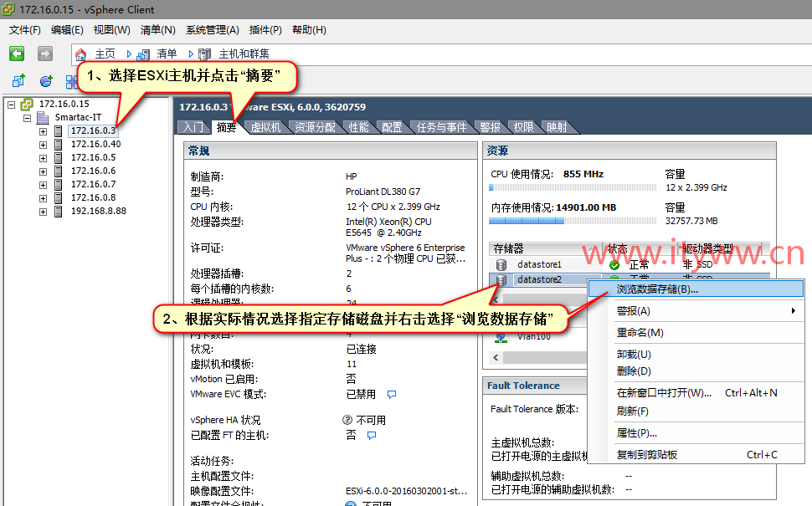
Task: Click the 存储器 column header
Action: (x=546, y=249)
